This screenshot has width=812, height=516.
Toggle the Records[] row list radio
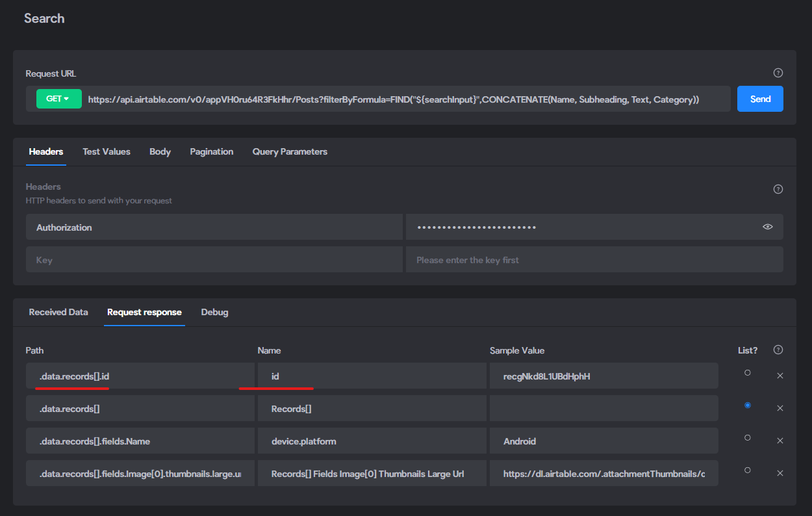pos(748,405)
